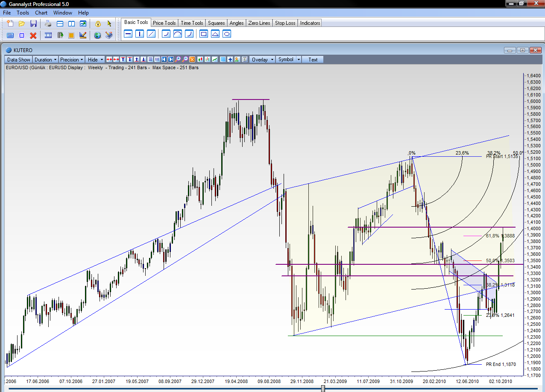545x392 pixels.
Task: Click the red X delete icon
Action: (x=33, y=35)
